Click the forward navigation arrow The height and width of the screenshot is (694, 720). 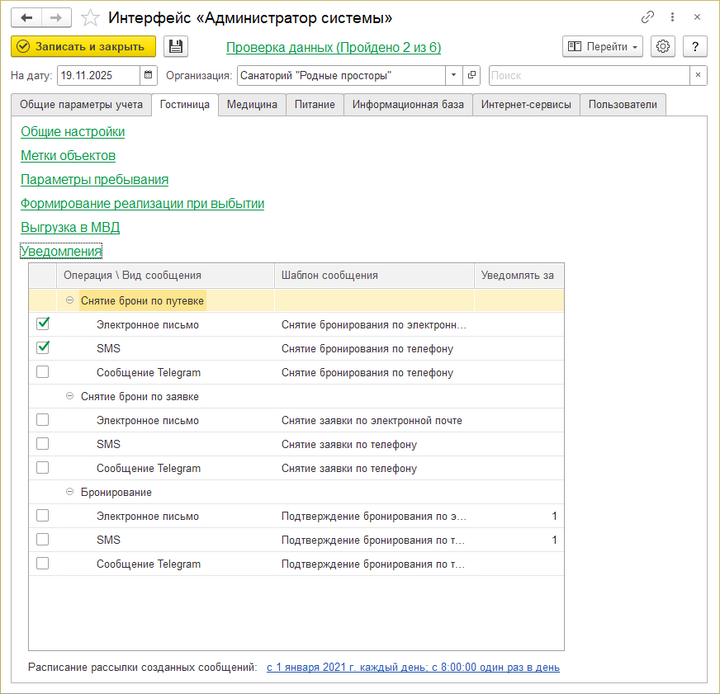tap(57, 18)
